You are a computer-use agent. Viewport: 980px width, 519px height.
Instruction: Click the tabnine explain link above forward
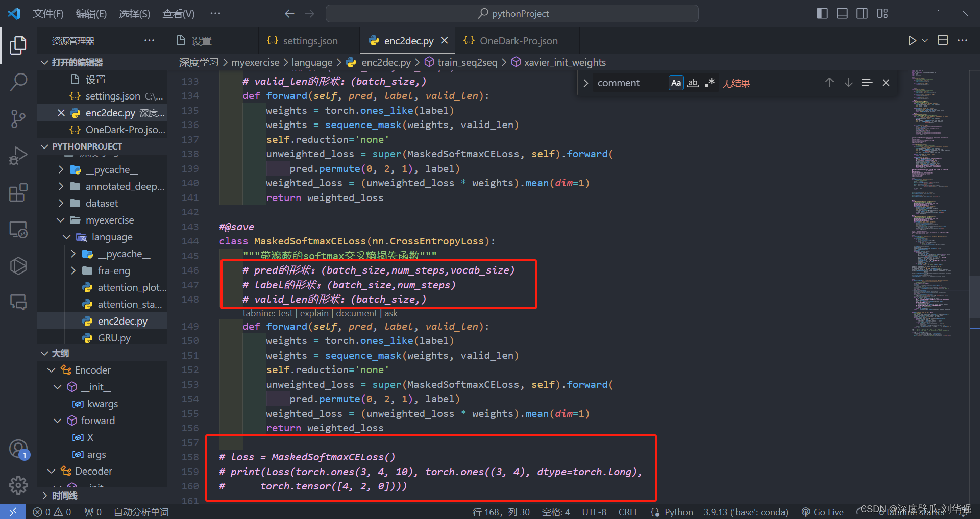pyautogui.click(x=314, y=313)
